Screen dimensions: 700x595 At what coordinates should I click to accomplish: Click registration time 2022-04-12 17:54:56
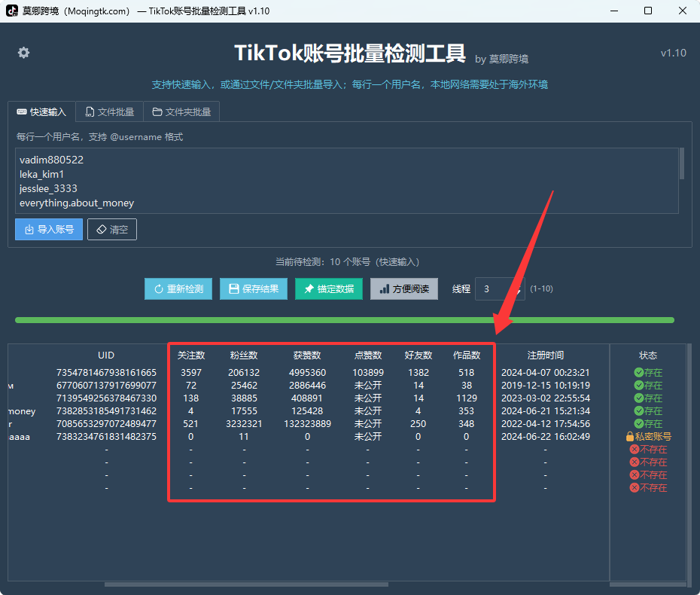click(x=546, y=423)
